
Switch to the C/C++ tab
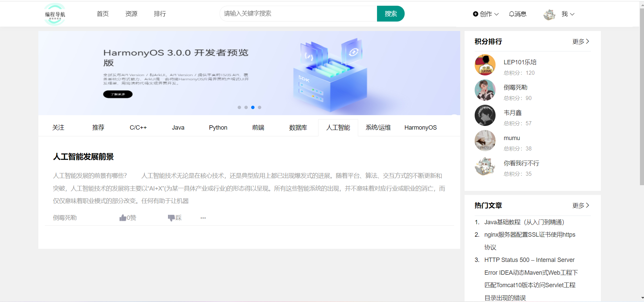coord(138,128)
